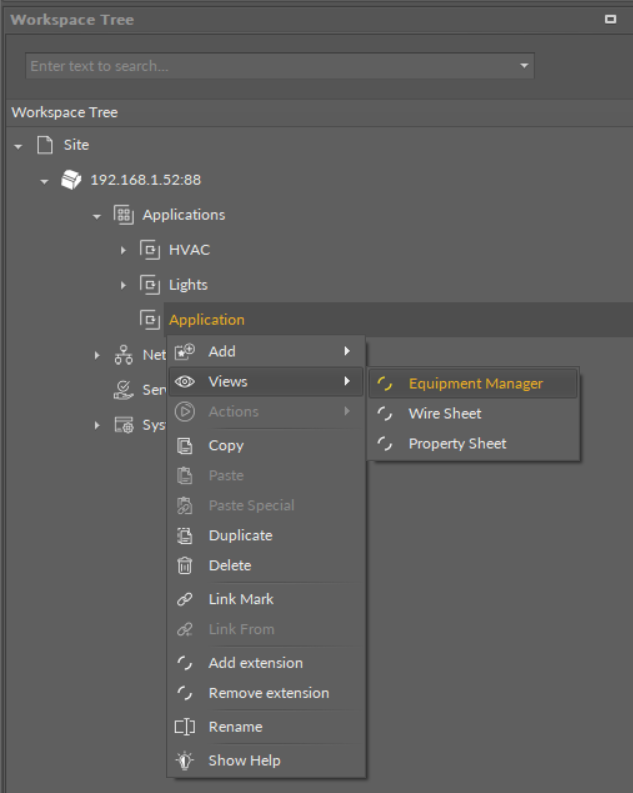Expand the Lights tree node
633x793 pixels.
124,285
